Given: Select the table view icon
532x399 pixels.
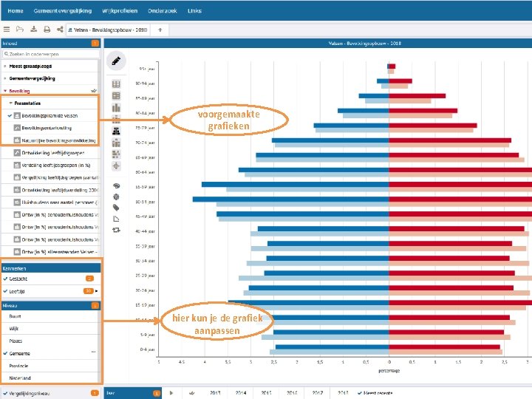Looking at the screenshot, I should coord(116,83).
